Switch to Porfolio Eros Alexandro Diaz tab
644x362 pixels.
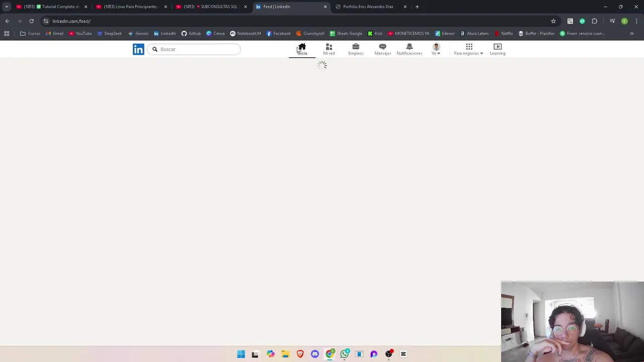[x=372, y=7]
